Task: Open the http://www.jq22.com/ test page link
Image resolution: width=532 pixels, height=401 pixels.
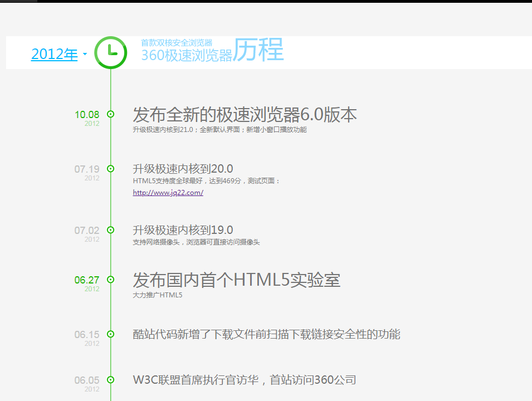Action: click(x=168, y=192)
